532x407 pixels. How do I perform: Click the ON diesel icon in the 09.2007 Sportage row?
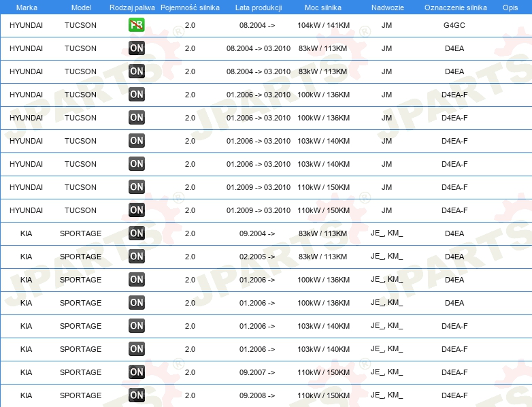coord(136,372)
